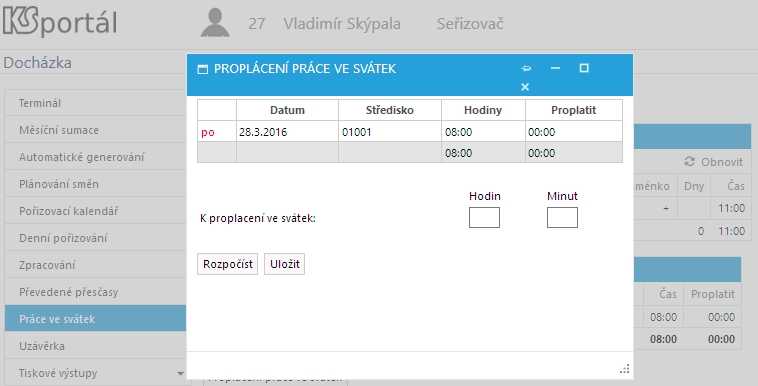
Task: Click the KS portál logo
Action: tap(60, 23)
